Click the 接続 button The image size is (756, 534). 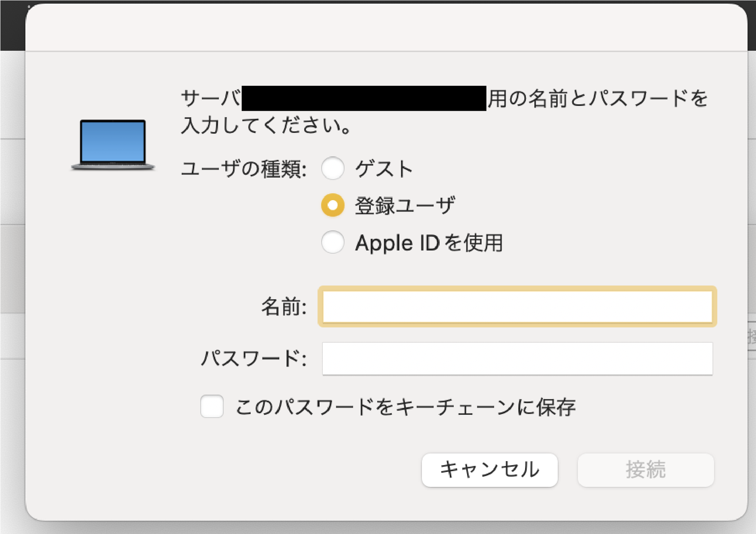645,470
